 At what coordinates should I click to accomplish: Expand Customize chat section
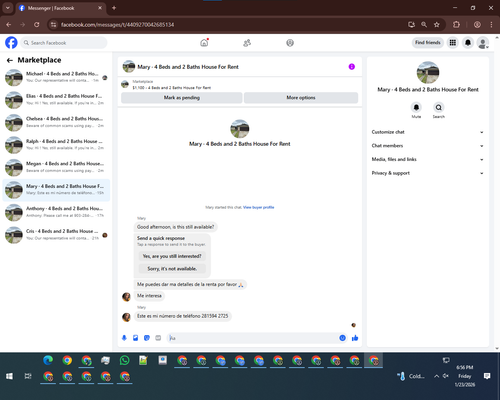(x=428, y=132)
